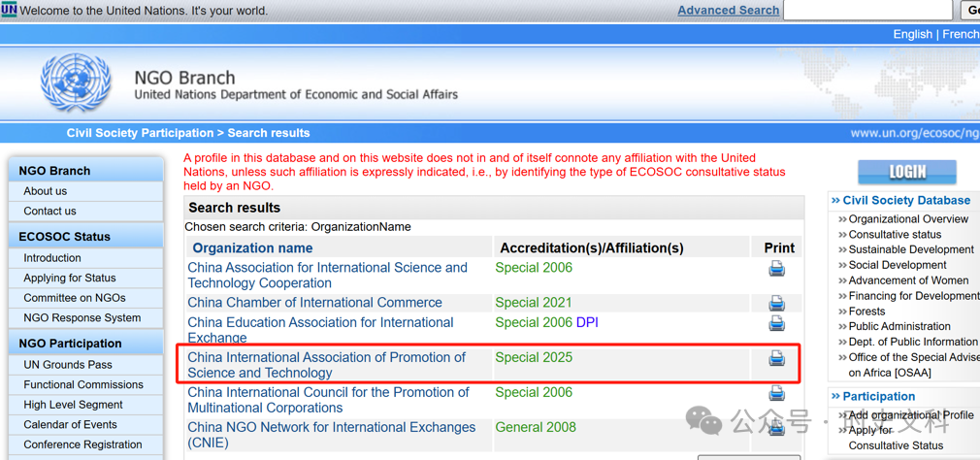The image size is (980, 460).
Task: Open Calendar of Events page
Action: [x=70, y=425]
